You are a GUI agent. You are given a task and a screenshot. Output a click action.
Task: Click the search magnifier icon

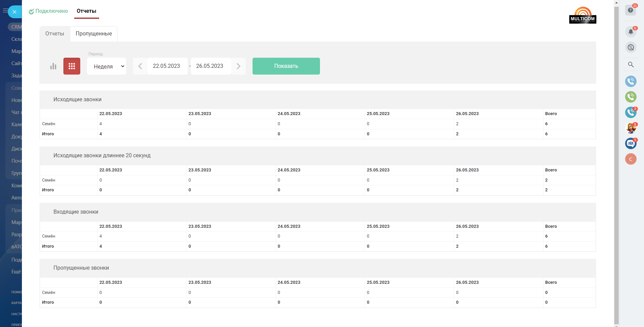[631, 64]
